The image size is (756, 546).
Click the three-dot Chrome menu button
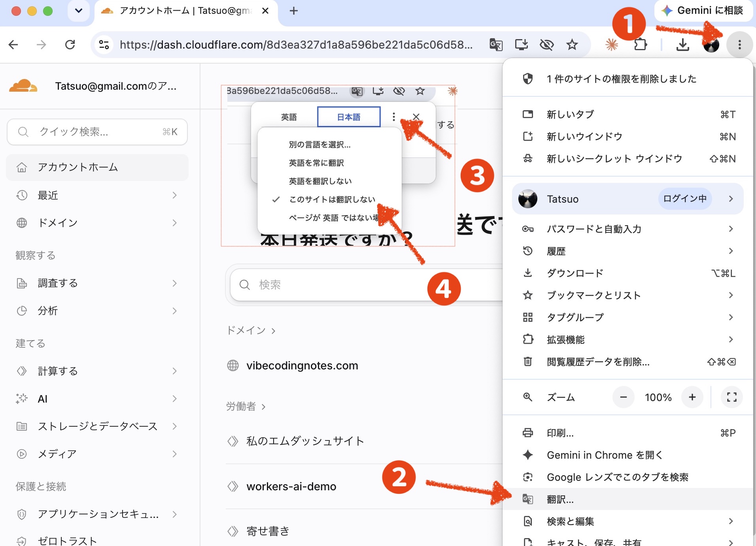pos(739,45)
